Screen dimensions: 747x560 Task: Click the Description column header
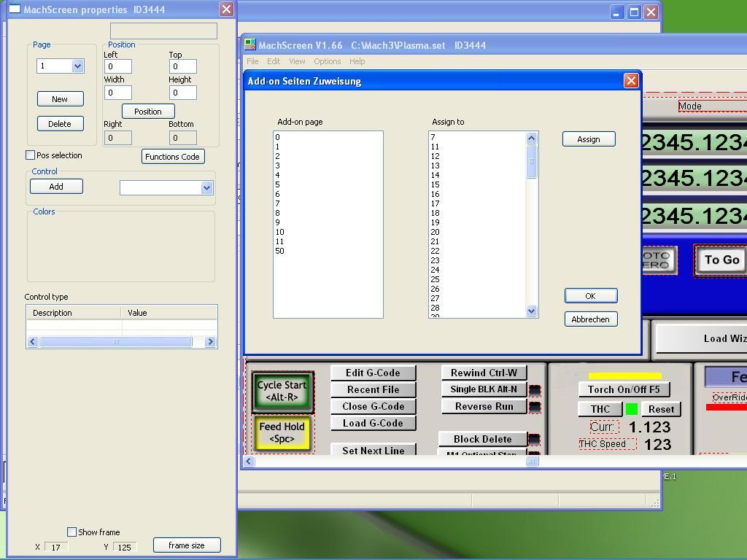tap(74, 313)
